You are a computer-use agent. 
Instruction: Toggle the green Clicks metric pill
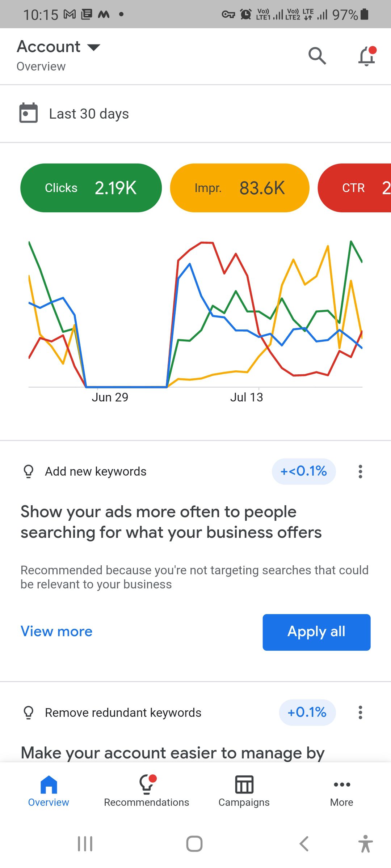[91, 188]
